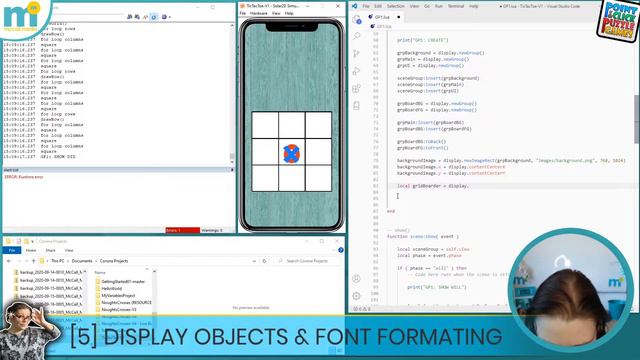
Task: Open Help menu in the Solar2D Simulator
Action: 289,13
